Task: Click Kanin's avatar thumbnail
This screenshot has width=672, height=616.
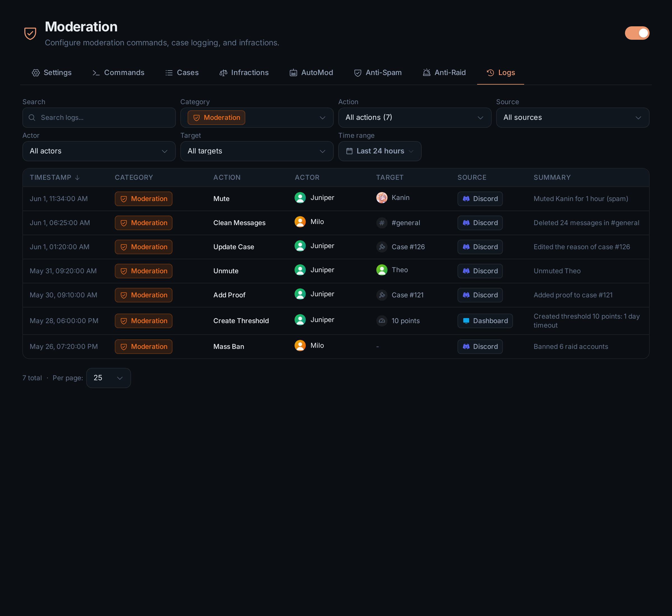Action: pyautogui.click(x=382, y=198)
